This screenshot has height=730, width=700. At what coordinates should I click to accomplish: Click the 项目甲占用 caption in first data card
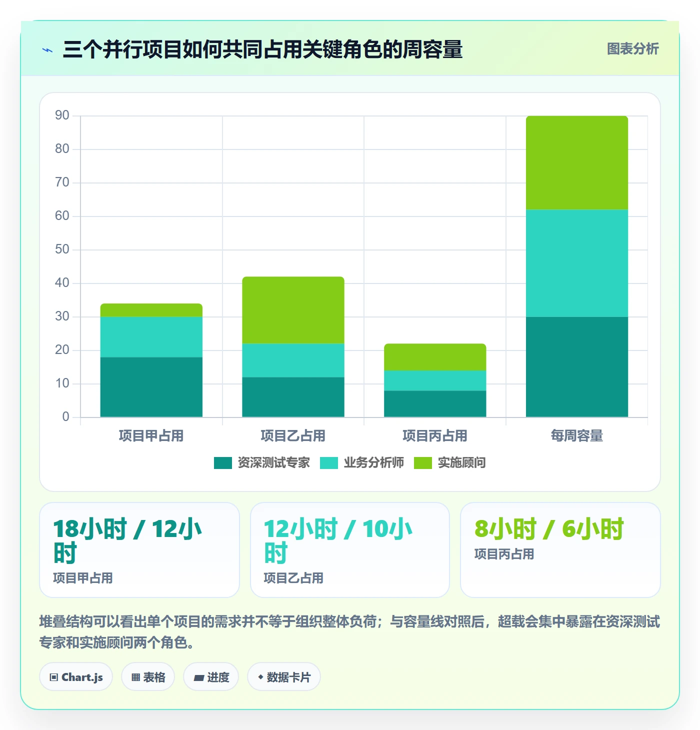click(83, 578)
